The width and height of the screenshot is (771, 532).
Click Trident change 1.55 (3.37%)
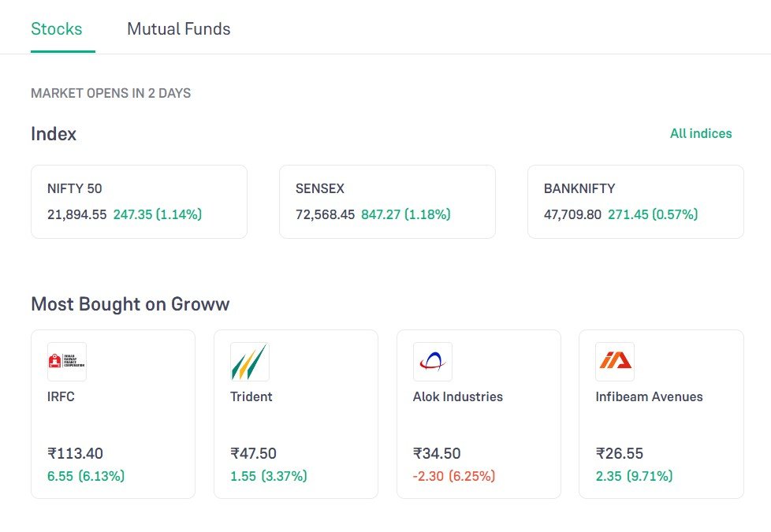269,477
